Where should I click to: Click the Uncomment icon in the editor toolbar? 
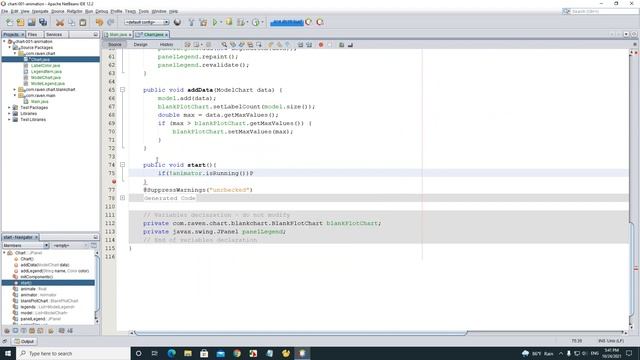pos(350,44)
